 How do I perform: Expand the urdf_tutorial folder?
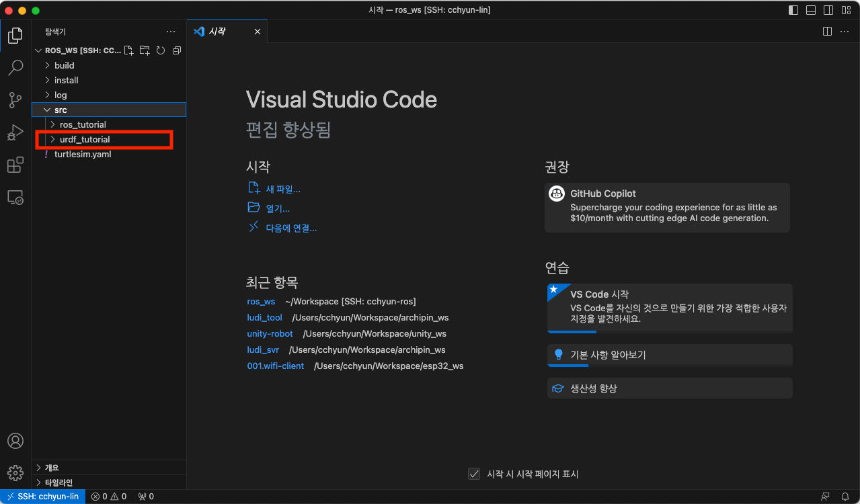point(109,139)
